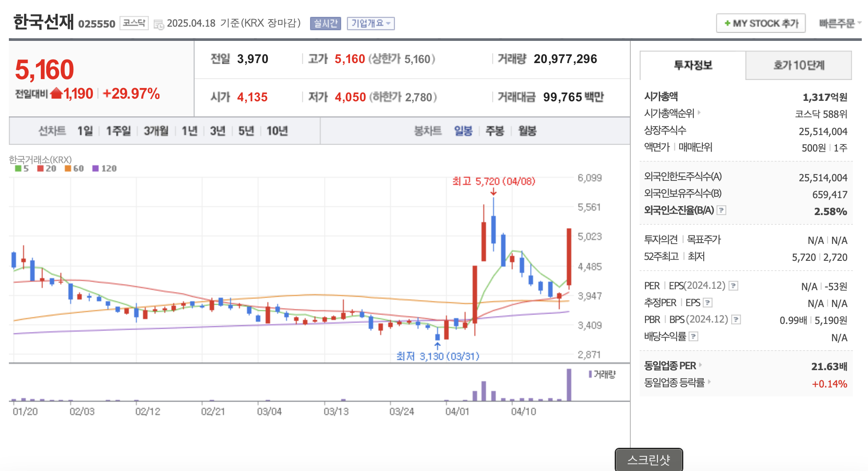Click the help icon next to 추정PER EPS
This screenshot has height=471, width=868.
click(708, 303)
